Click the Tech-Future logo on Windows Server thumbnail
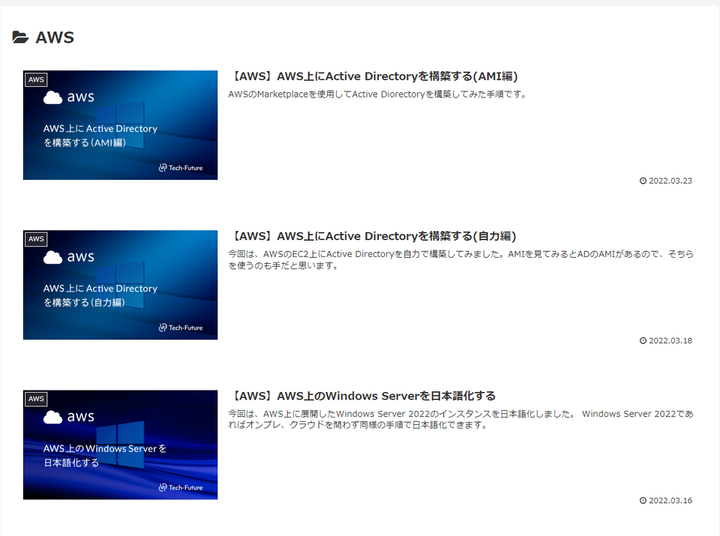Image resolution: width=720 pixels, height=536 pixels. [181, 488]
